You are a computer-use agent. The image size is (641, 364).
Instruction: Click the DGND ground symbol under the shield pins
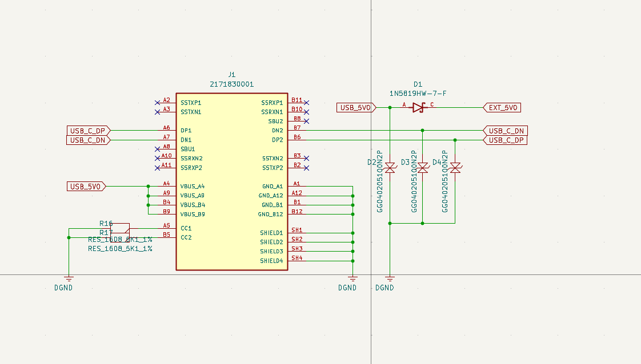(x=353, y=279)
